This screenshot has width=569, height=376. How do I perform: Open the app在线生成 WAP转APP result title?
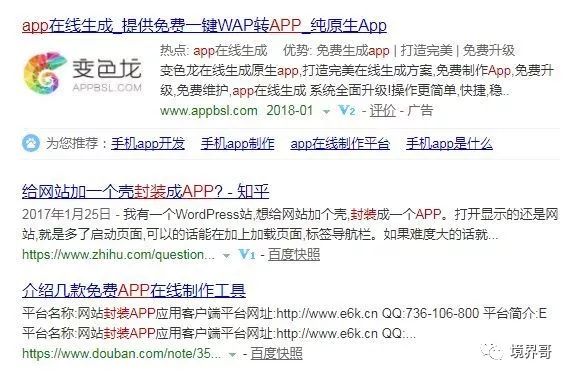click(204, 26)
